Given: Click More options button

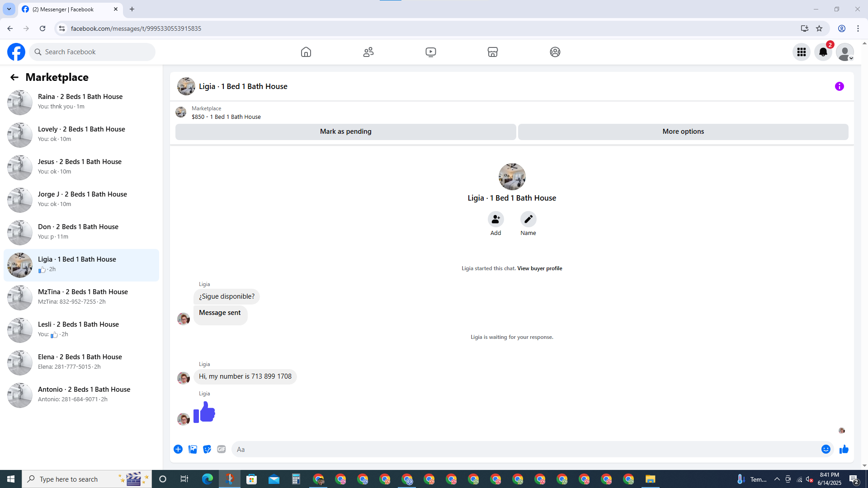Looking at the screenshot, I should point(683,131).
